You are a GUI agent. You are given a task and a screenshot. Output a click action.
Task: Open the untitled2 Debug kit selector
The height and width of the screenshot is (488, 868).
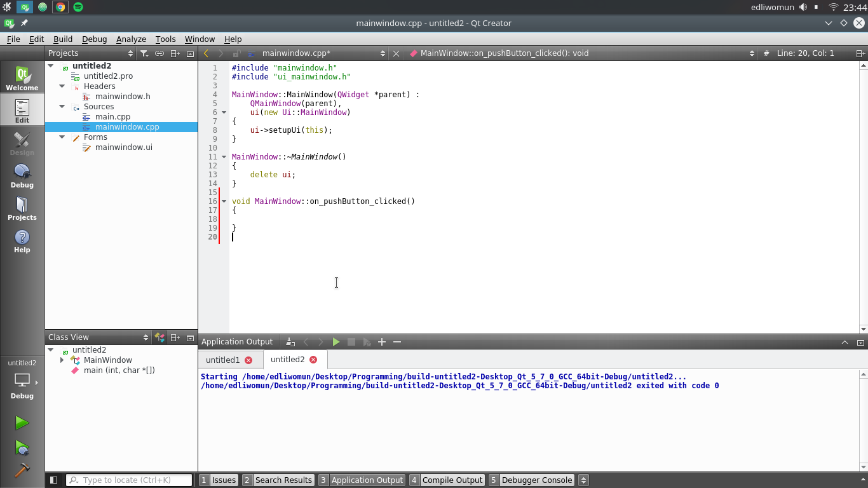click(x=22, y=380)
